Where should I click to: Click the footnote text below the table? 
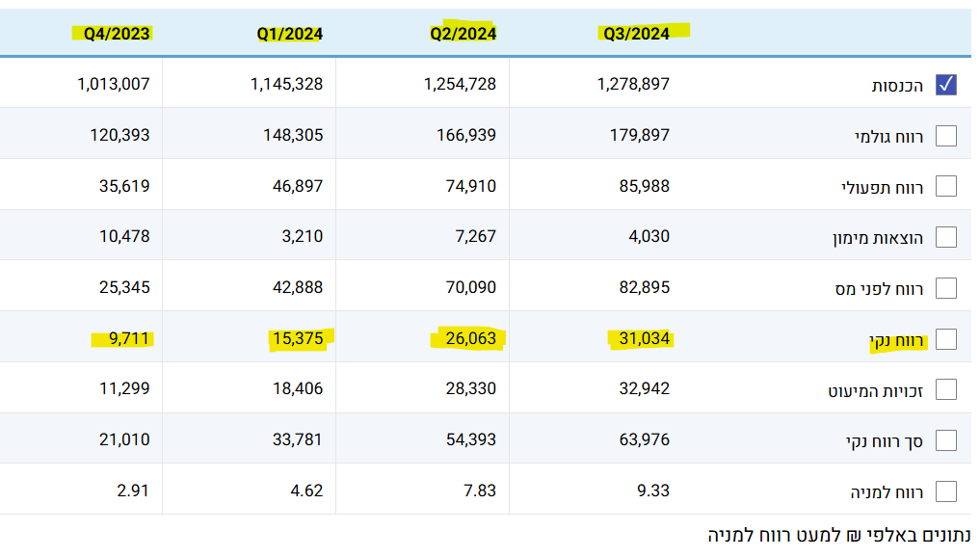pos(838,535)
